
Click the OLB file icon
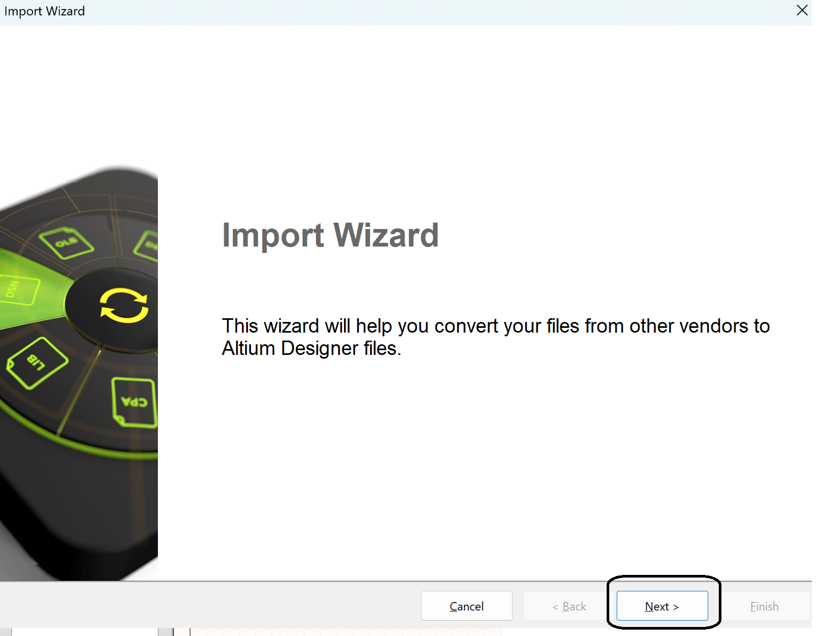point(66,243)
